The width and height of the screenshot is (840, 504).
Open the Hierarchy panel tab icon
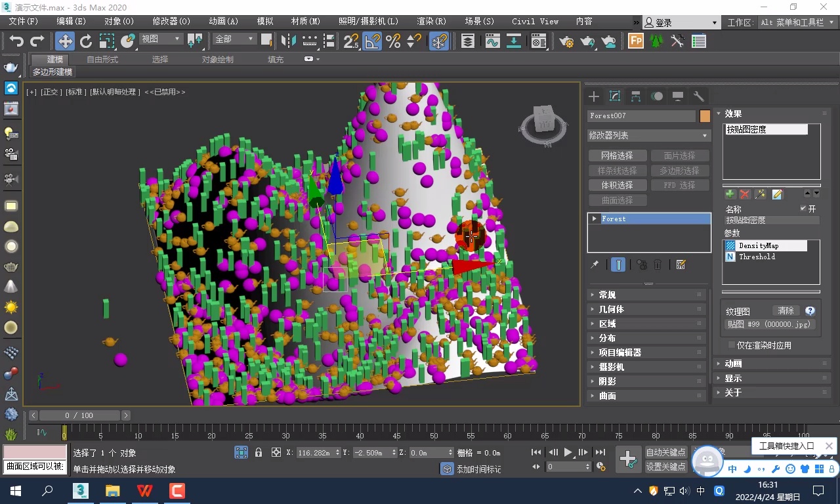point(636,96)
